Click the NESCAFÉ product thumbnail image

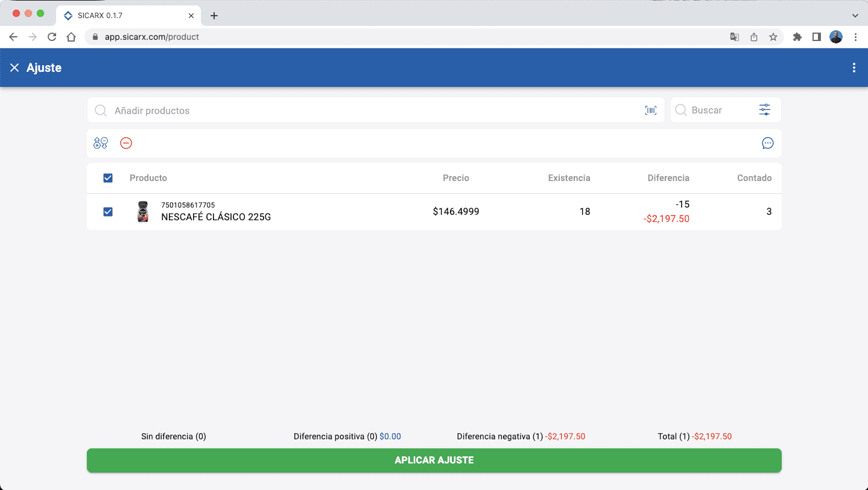pyautogui.click(x=143, y=212)
